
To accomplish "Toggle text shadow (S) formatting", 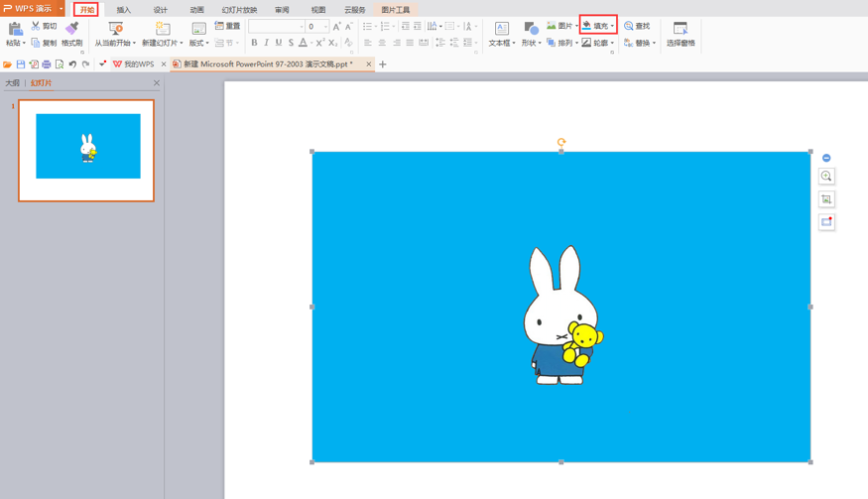I will [291, 43].
